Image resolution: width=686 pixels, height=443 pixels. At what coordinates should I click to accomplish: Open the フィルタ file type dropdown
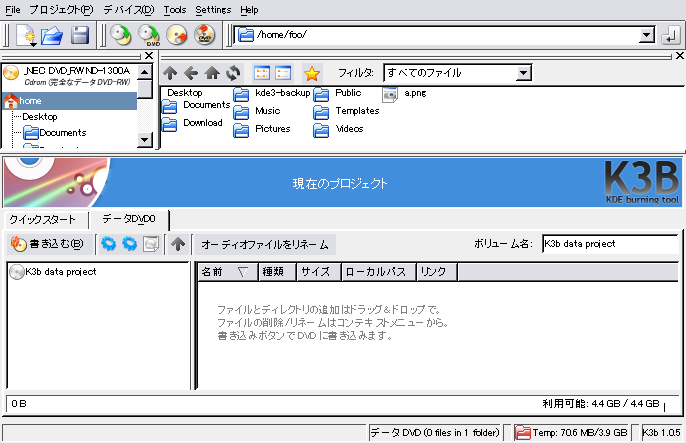coord(523,73)
